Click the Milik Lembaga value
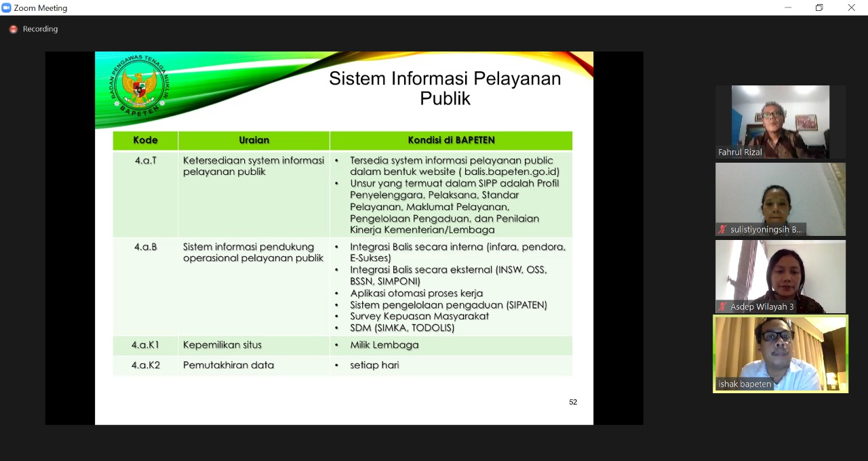This screenshot has height=461, width=868. (x=384, y=345)
